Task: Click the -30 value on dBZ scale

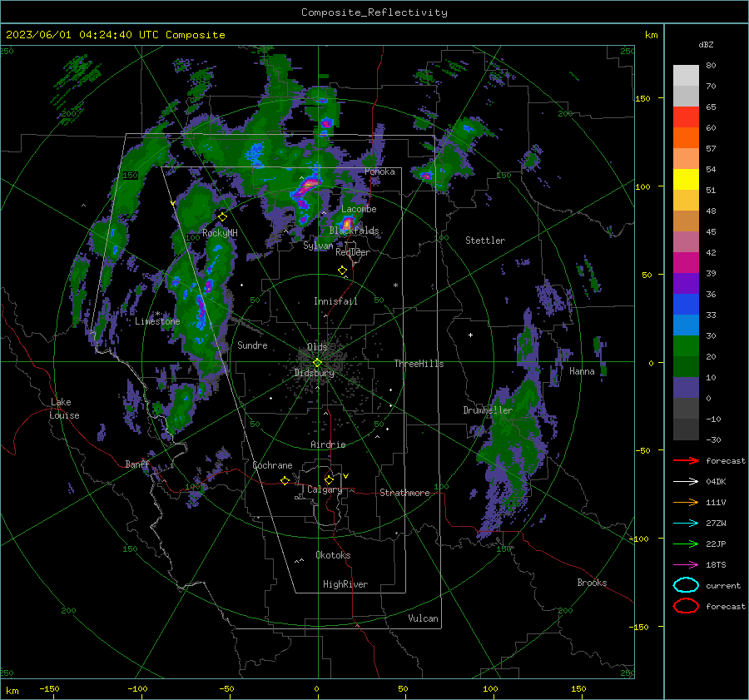Action: pos(713,439)
